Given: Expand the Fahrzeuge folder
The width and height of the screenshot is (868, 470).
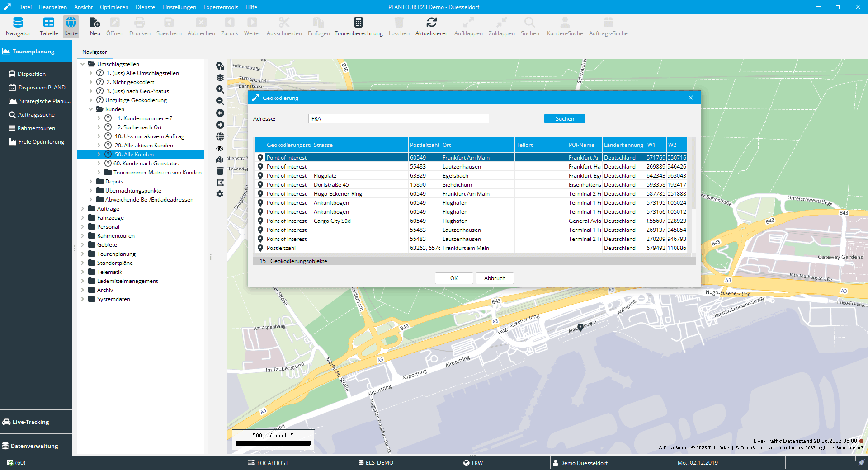Looking at the screenshot, I should pyautogui.click(x=83, y=218).
